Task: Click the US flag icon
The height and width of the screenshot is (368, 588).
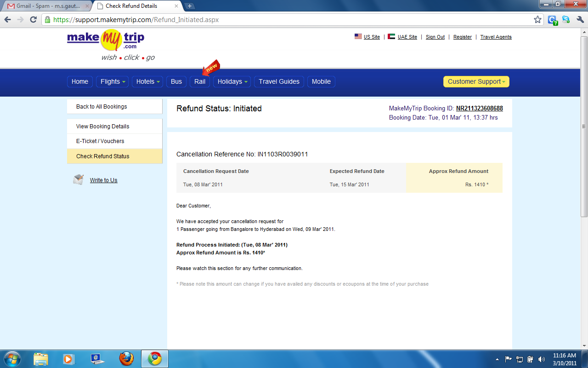Action: point(358,36)
